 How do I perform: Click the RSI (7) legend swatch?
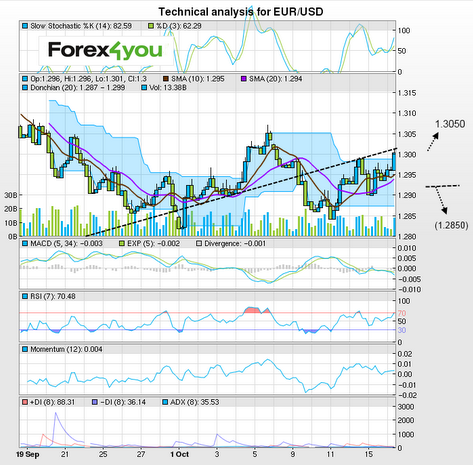tap(25, 296)
